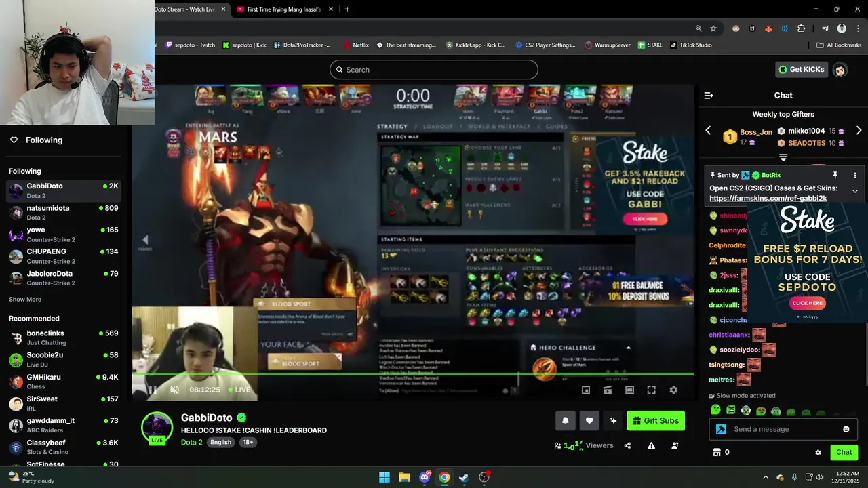Screen dimensions: 868x488
Task: Click the Dota 2 category link
Action: pyautogui.click(x=191, y=442)
